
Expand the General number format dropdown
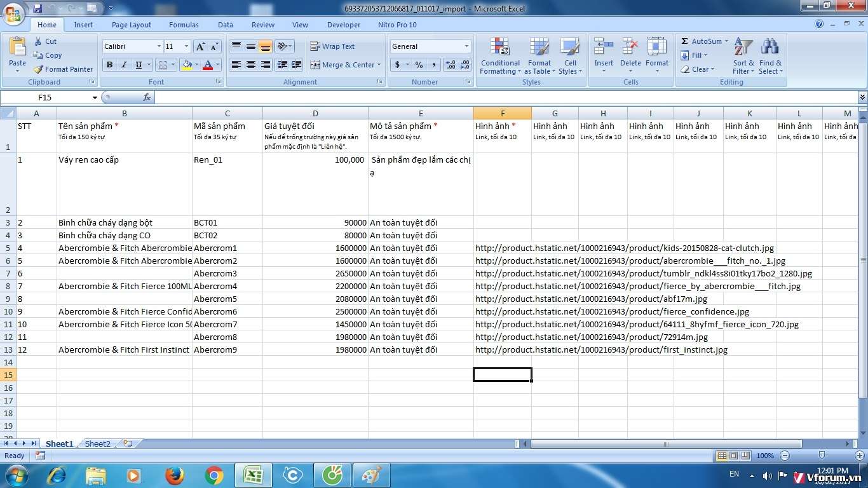pos(466,46)
